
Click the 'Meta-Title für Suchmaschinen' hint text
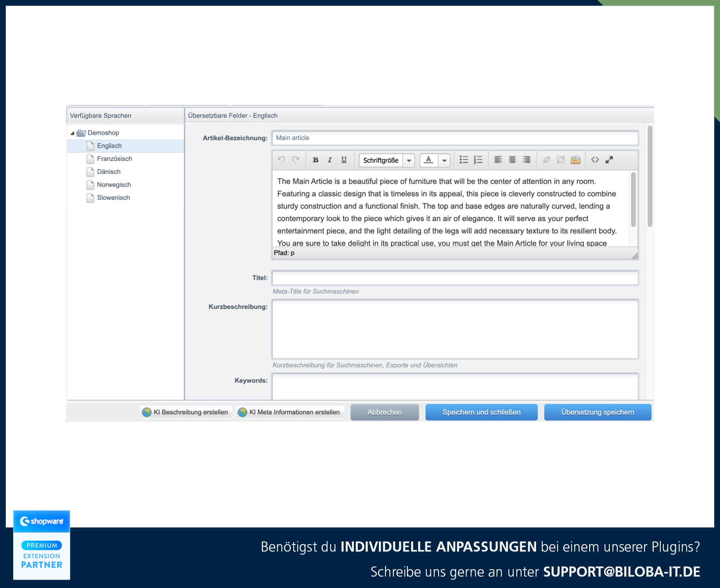(x=316, y=291)
